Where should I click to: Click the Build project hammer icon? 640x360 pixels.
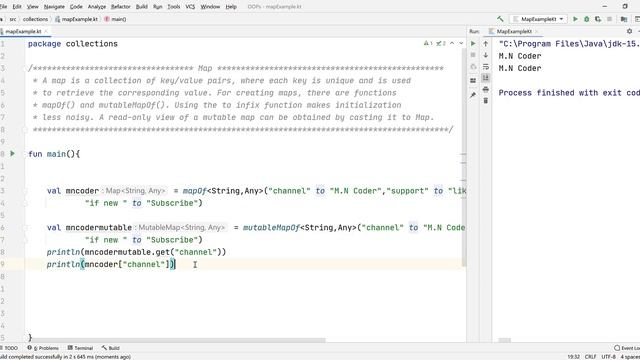coord(500,19)
